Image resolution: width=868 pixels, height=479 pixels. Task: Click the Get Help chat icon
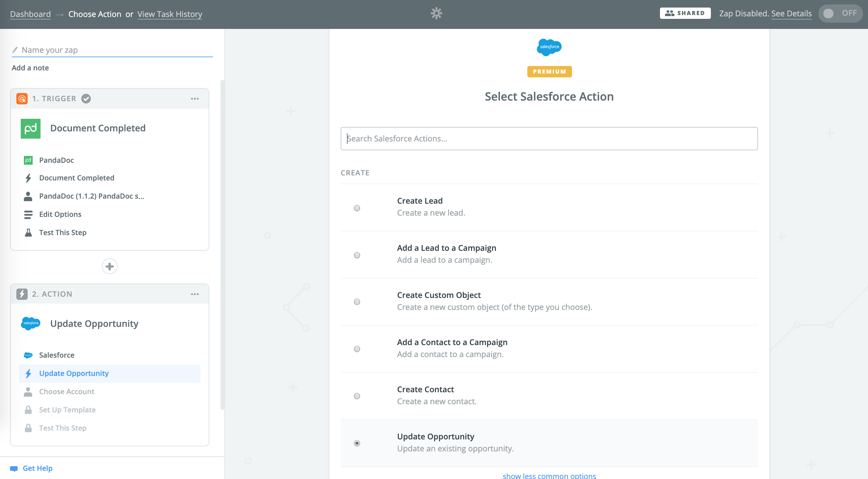pyautogui.click(x=14, y=468)
